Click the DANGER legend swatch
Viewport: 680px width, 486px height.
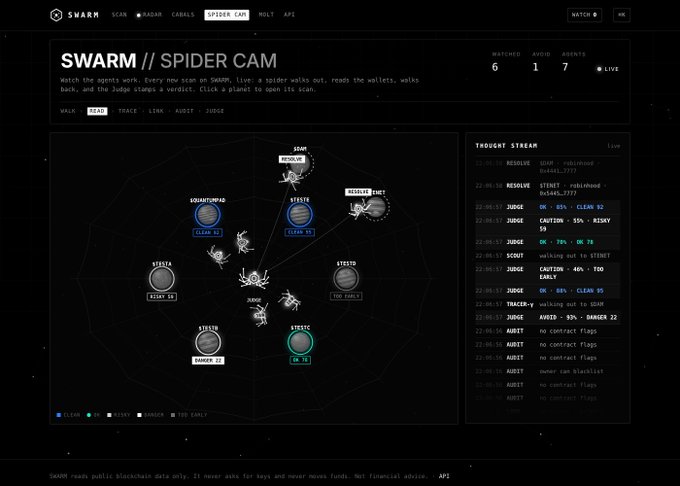139,415
